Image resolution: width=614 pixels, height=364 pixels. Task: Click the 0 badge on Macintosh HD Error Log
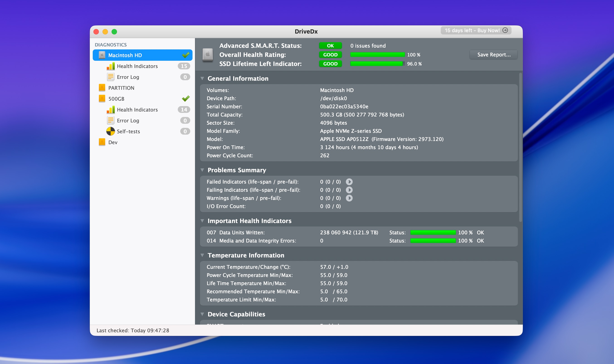point(185,77)
